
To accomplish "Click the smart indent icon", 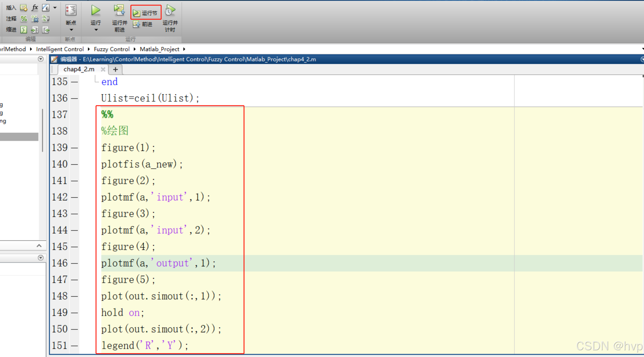I will (24, 30).
